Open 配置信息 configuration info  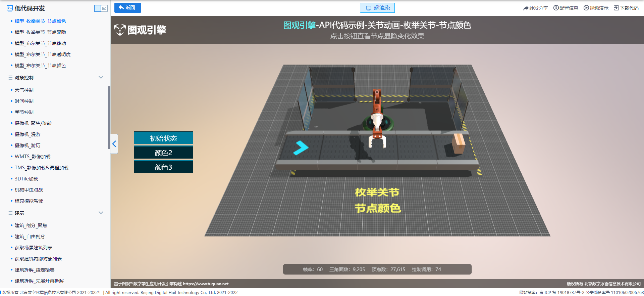coord(566,8)
